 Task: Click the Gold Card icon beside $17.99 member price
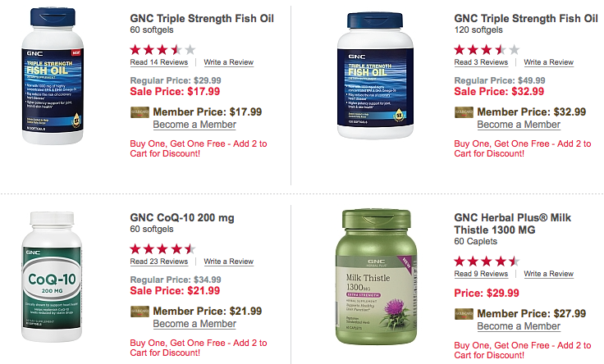140,112
